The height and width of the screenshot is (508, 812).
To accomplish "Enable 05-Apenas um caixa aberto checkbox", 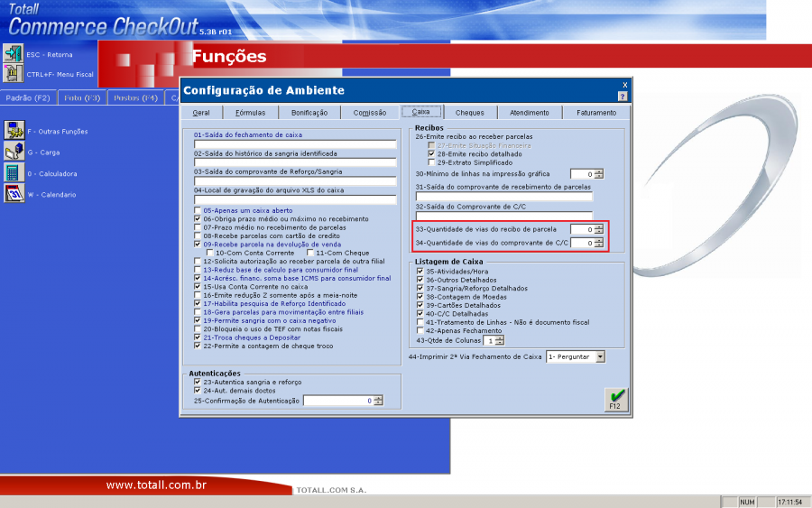I will point(198,209).
